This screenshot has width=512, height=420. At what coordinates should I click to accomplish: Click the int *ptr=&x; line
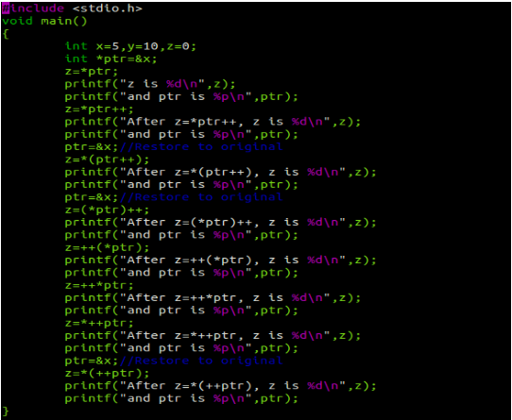(x=111, y=59)
